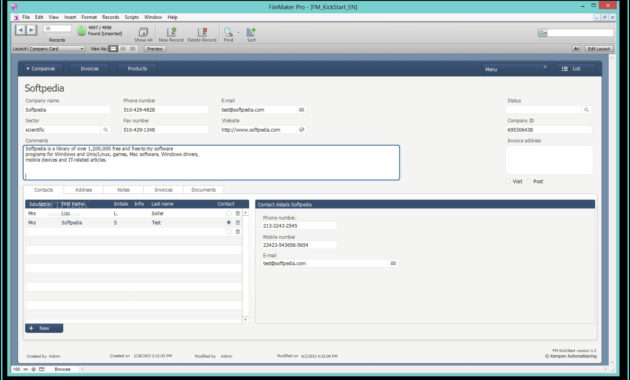This screenshot has width=630, height=380.
Task: Click the formatting bar button beside Edit Layout
Action: click(576, 49)
